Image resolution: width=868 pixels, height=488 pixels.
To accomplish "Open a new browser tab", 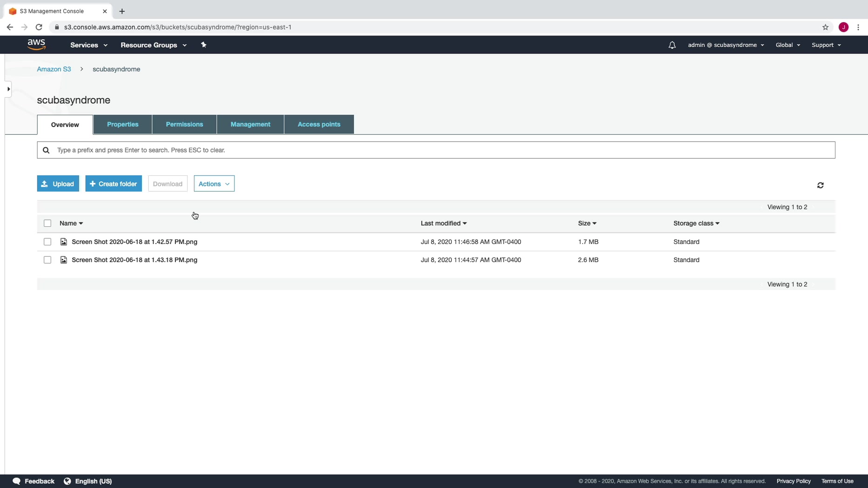I will point(122,11).
